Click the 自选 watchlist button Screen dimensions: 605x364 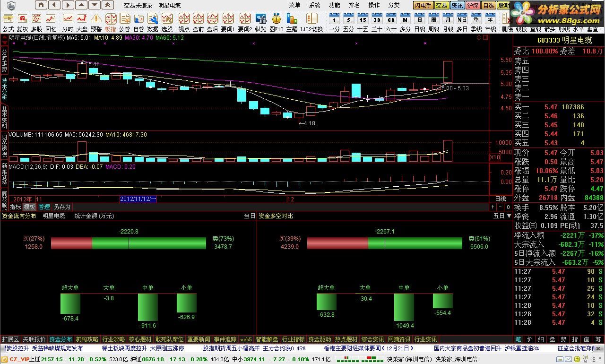point(488,6)
